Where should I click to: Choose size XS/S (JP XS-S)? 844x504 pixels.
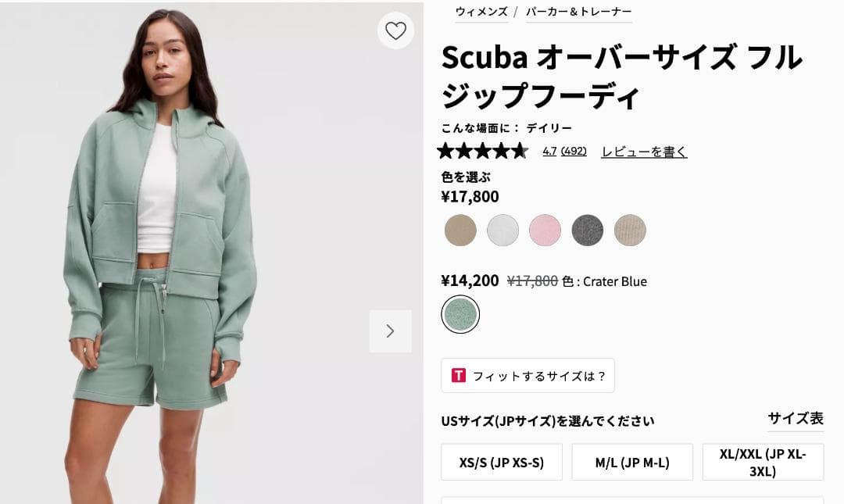(501, 462)
